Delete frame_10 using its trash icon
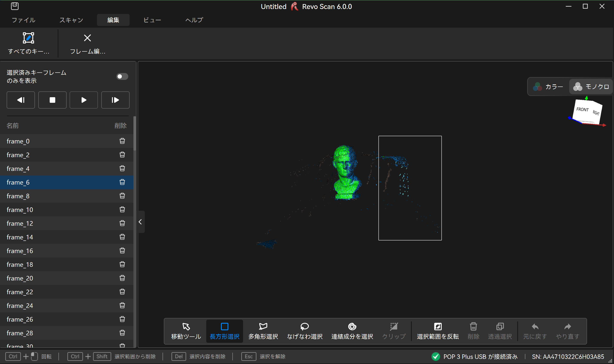 122,209
